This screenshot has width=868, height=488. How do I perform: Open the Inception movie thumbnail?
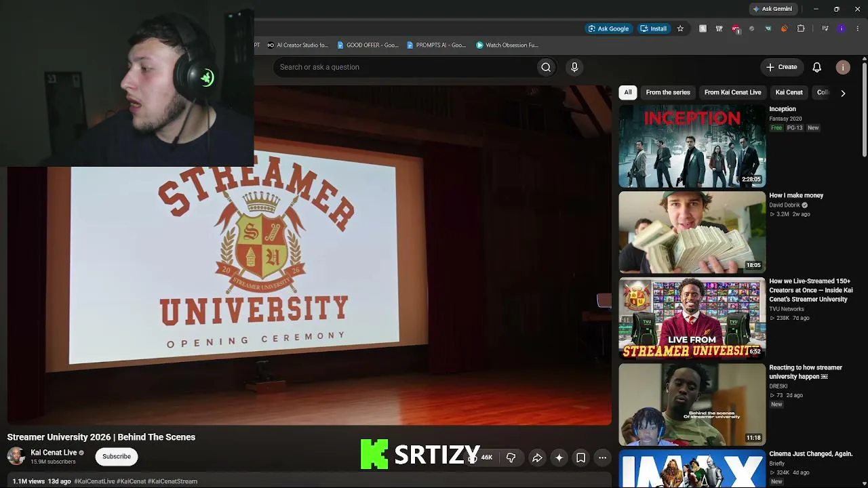tap(692, 146)
